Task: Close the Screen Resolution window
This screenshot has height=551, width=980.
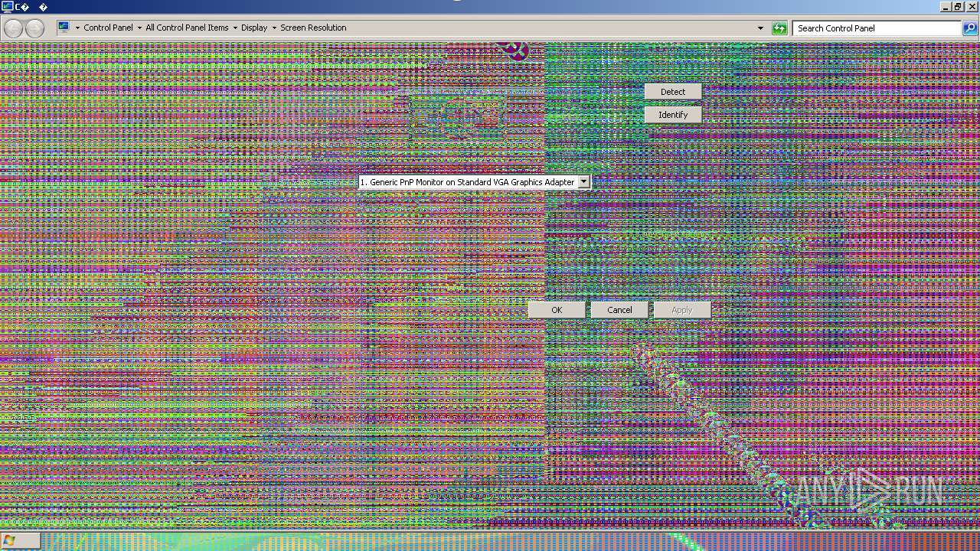Action: (x=972, y=7)
